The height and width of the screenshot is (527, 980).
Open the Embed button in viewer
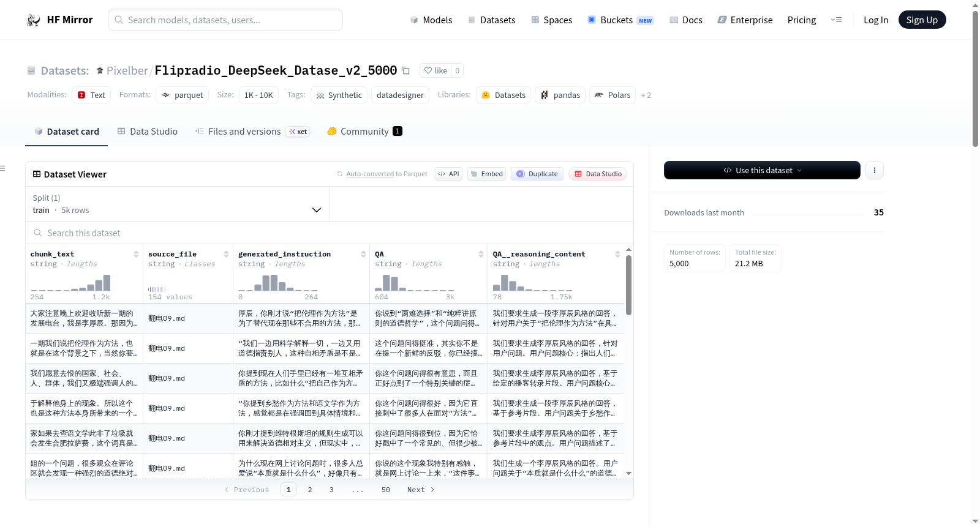[487, 174]
